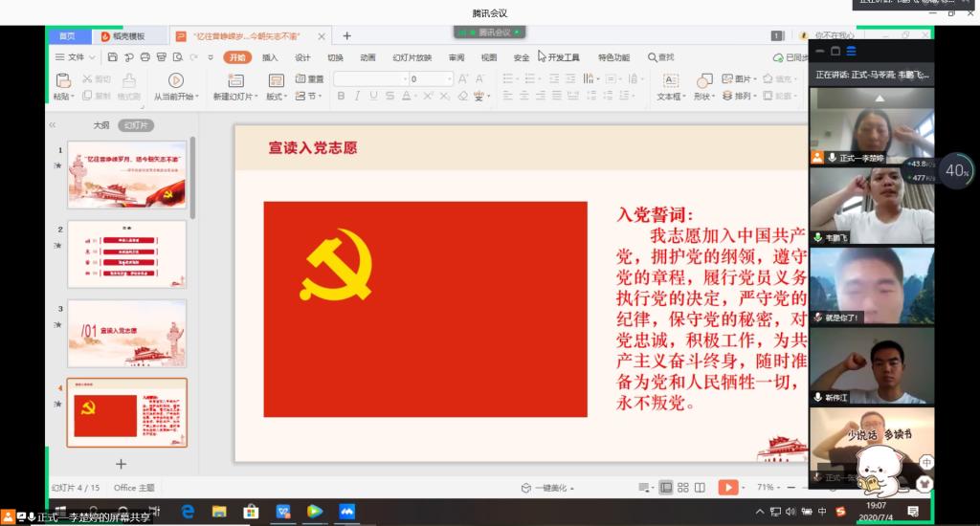Click the new slide icon (新建幻灯片)
This screenshot has height=526, width=980.
(x=234, y=80)
